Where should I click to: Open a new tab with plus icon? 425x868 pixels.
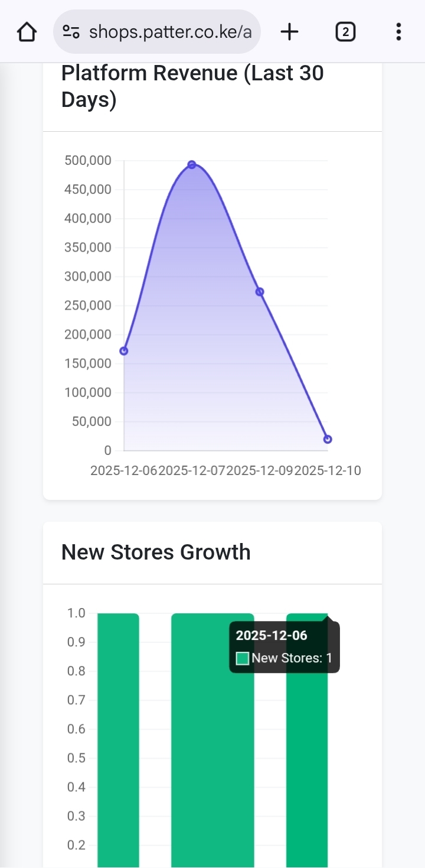pos(289,32)
